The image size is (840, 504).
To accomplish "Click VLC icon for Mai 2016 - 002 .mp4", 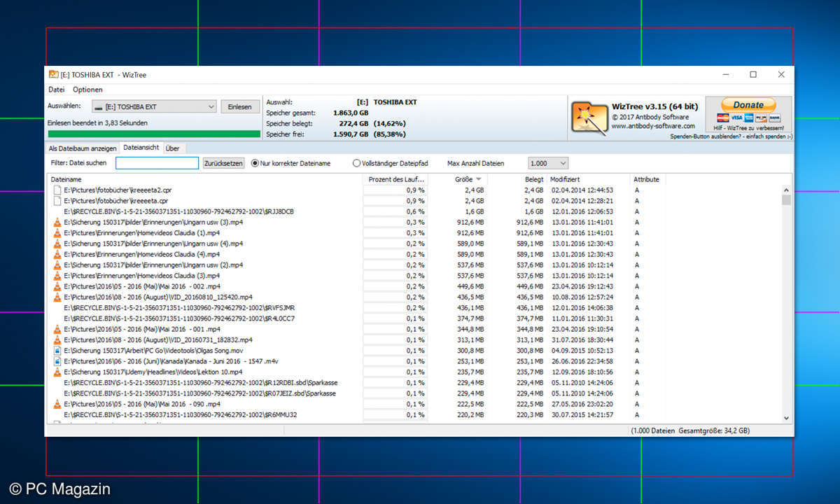I will click(57, 286).
